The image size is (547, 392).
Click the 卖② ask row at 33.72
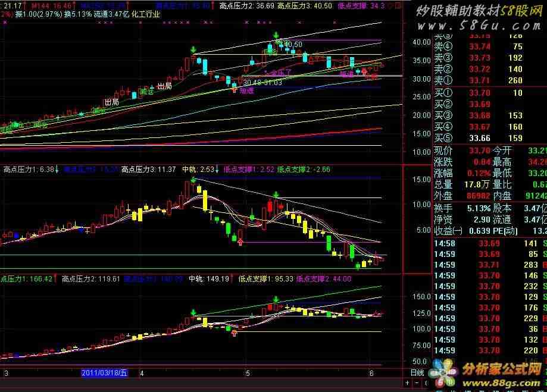(479, 69)
